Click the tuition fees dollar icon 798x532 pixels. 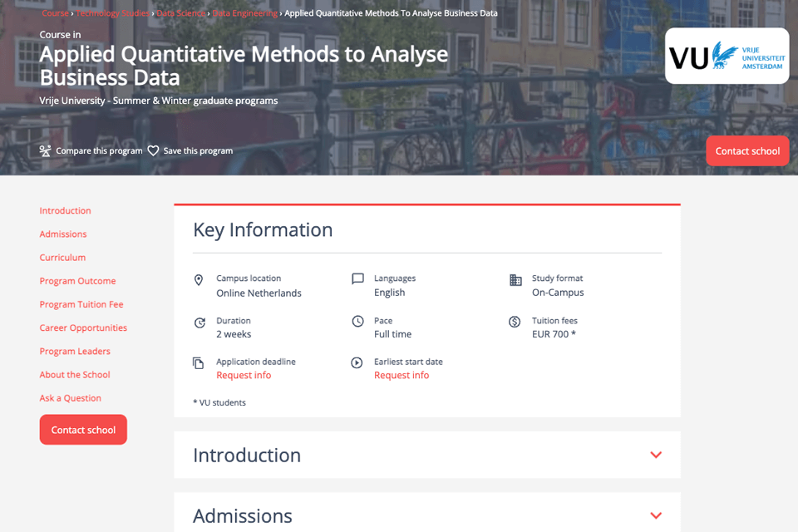[515, 322]
